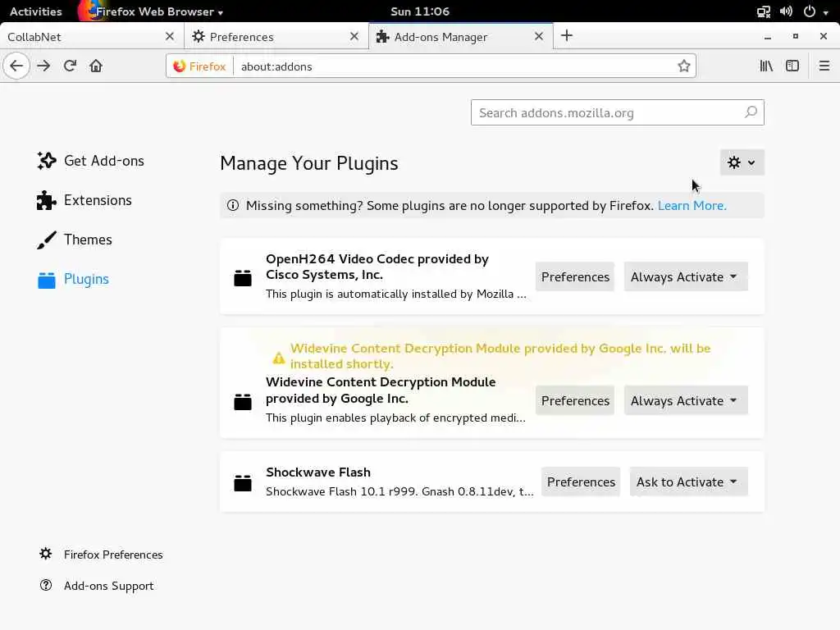Open Themes category in the sidebar
The image size is (840, 630).
(x=87, y=240)
